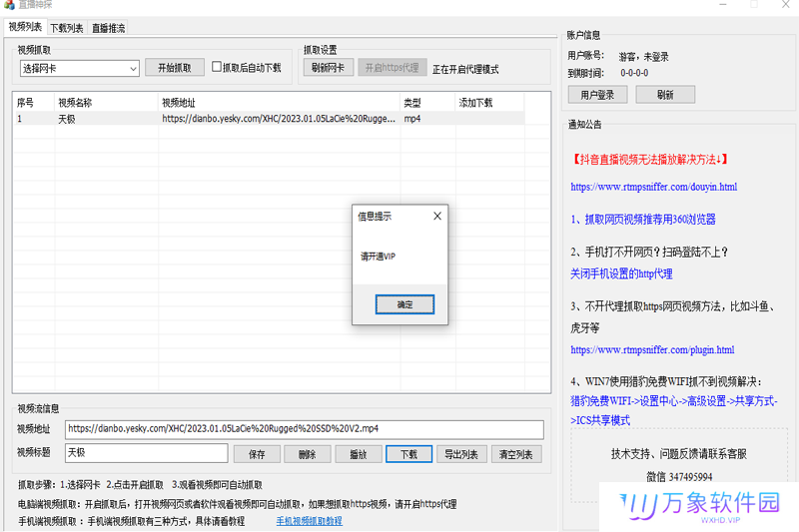The height and width of the screenshot is (532, 799).
Task: Close the main application window
Action: 786,4
